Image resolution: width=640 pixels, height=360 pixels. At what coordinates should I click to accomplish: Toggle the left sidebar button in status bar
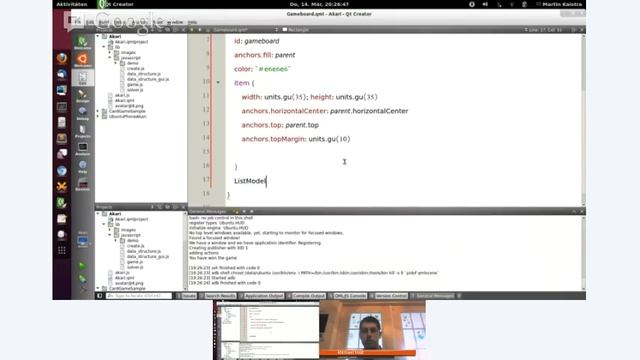[x=100, y=296]
